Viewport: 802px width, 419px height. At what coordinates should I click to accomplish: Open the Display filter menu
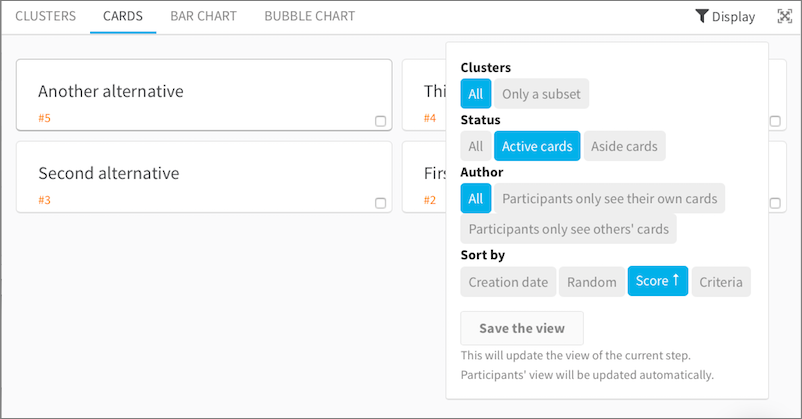(725, 17)
